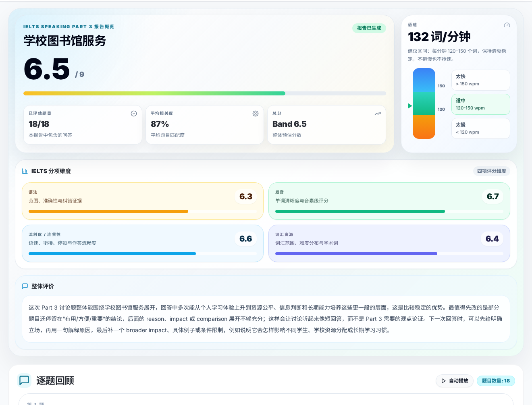Click the Band 6.5 total score text
Viewport: 532px width, 405px height.
point(289,124)
